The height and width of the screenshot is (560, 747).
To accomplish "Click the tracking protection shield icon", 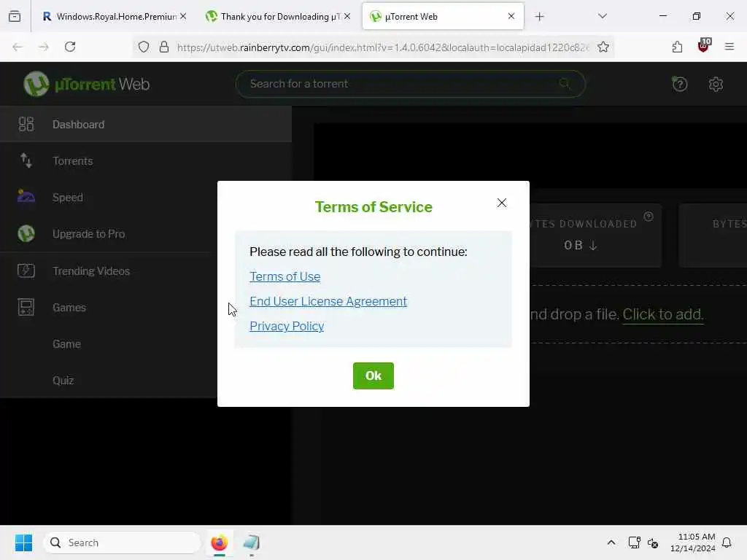I will click(x=144, y=47).
